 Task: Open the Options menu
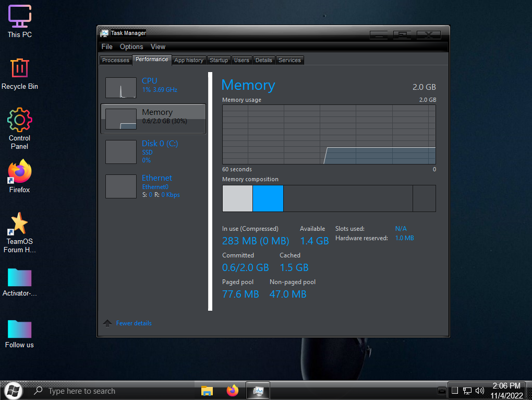coord(131,46)
